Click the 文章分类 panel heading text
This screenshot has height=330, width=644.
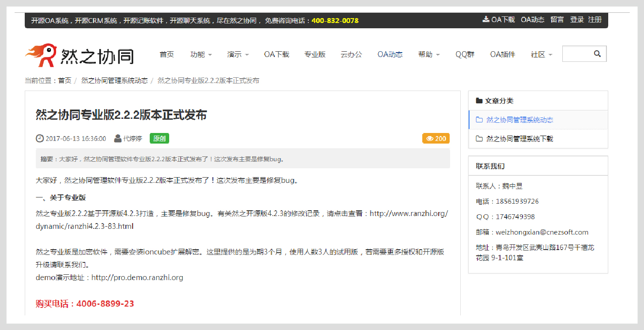(x=499, y=101)
